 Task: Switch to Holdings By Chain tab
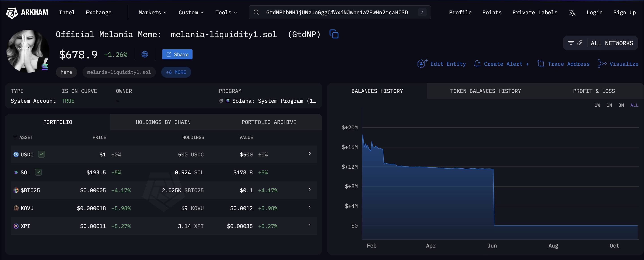163,122
